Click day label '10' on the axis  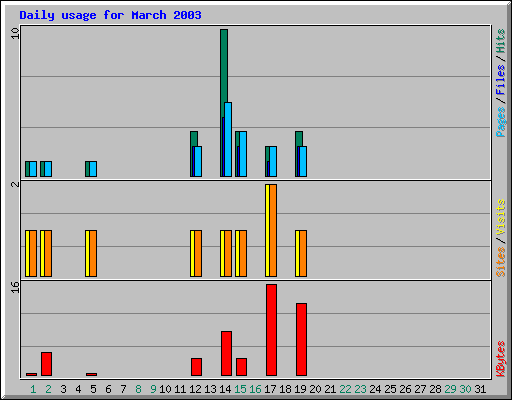pyautogui.click(x=165, y=389)
